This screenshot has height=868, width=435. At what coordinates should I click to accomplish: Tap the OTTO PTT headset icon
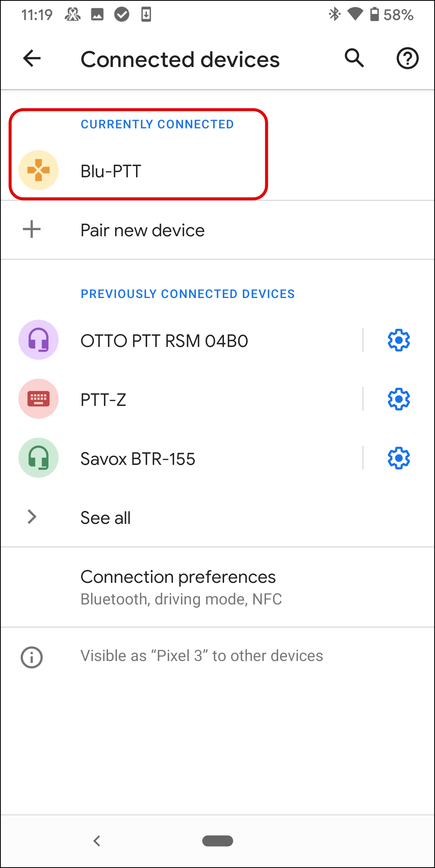[39, 340]
